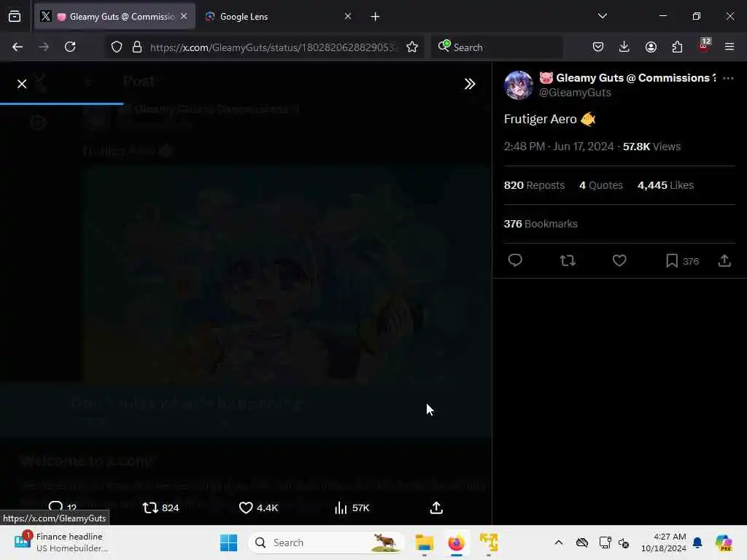This screenshot has width=747, height=560.
Task: Click the Windows taskbar Search box
Action: coord(326,542)
